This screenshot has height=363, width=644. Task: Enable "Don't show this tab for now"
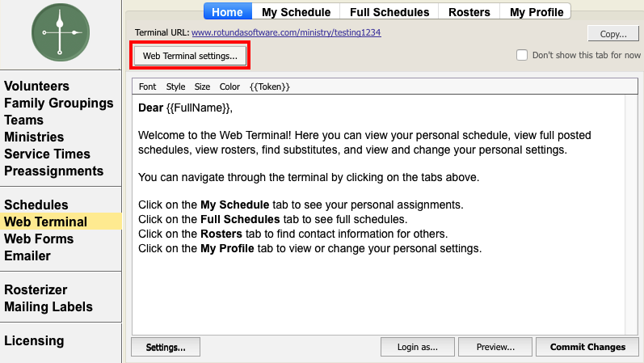(522, 55)
